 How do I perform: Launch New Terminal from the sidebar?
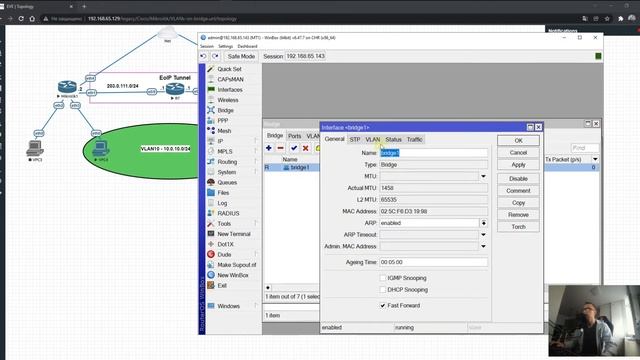click(233, 234)
